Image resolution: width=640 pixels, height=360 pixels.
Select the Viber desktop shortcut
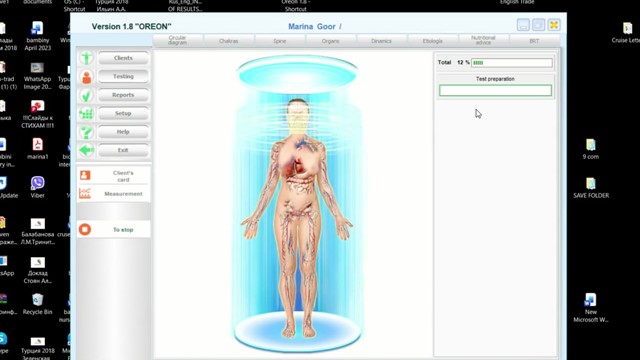38,187
